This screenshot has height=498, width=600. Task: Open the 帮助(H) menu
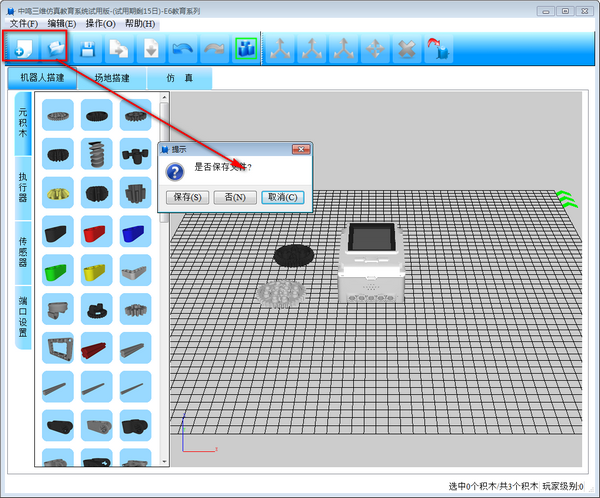(x=138, y=23)
